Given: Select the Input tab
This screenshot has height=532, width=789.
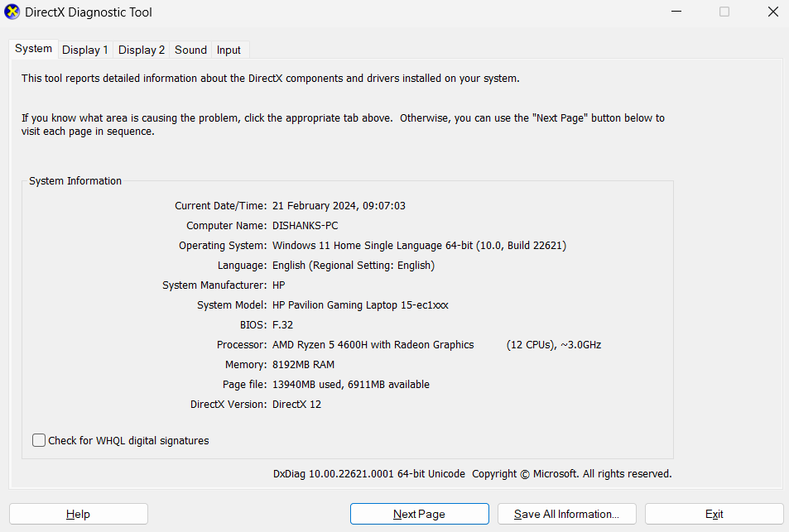Looking at the screenshot, I should [229, 50].
